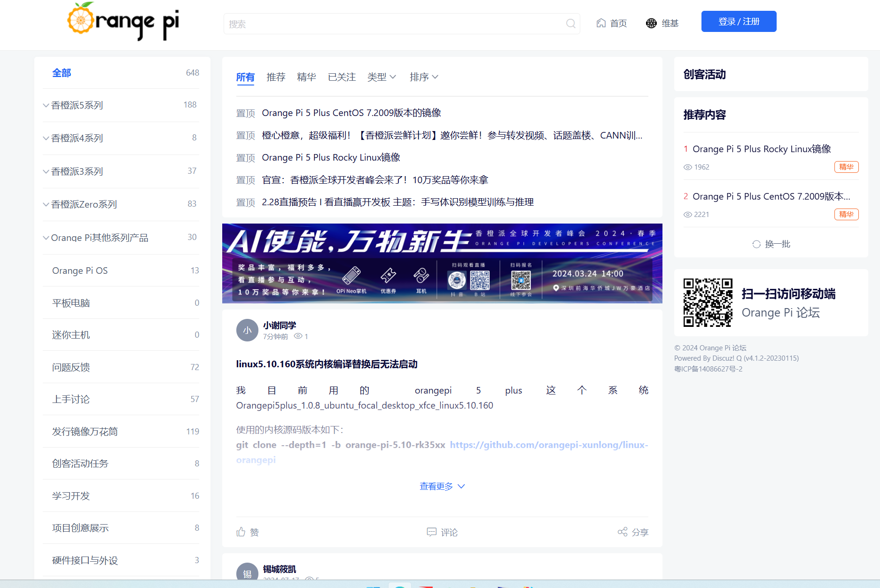Open pinned post Orange Pi 5 Plus Rocky Linux镜像

pos(331,157)
